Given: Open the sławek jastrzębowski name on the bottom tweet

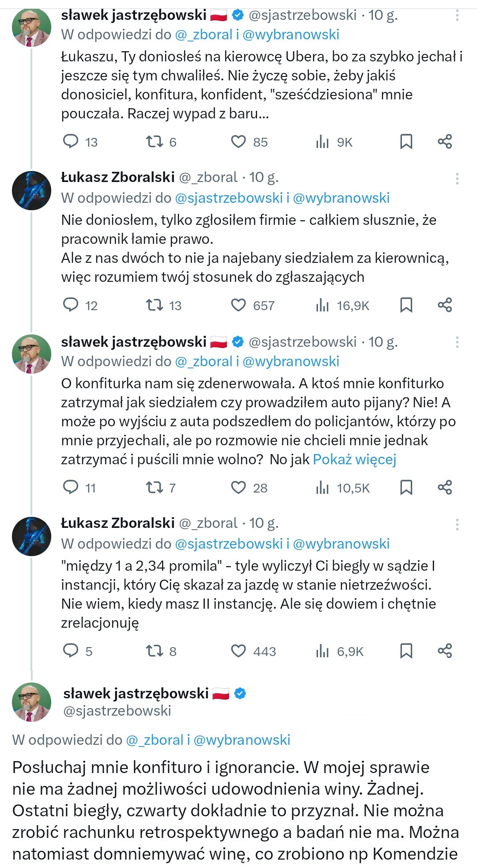Looking at the screenshot, I should pyautogui.click(x=136, y=694).
